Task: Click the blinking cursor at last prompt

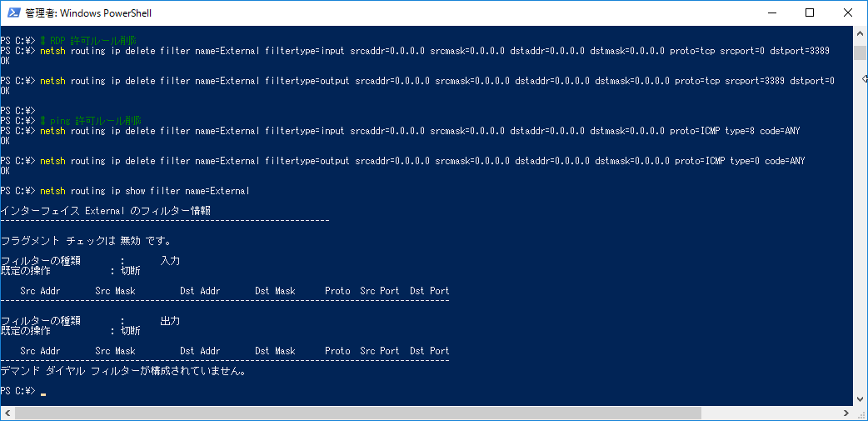Action: coord(43,393)
